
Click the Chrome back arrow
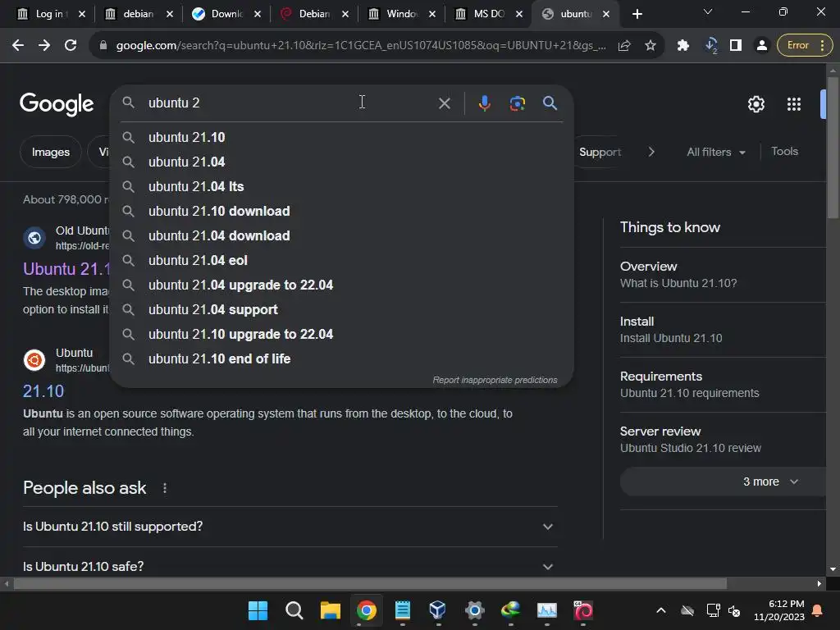(x=18, y=46)
